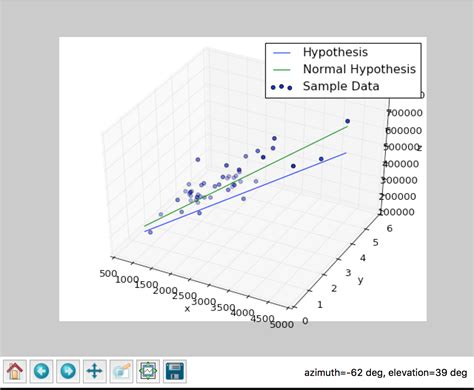Open the Configure subplots dialog
This screenshot has height=390, width=474.
(x=148, y=371)
